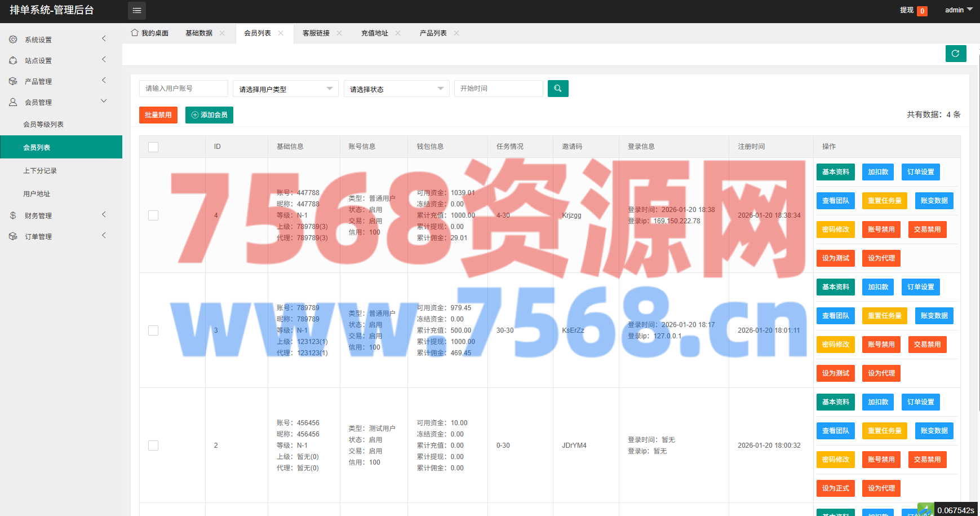Click the 产品管理 cube icon in sidebar

[13, 81]
